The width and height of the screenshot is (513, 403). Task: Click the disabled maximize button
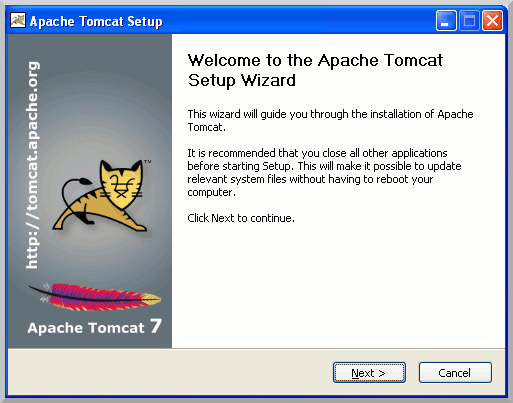(469, 21)
